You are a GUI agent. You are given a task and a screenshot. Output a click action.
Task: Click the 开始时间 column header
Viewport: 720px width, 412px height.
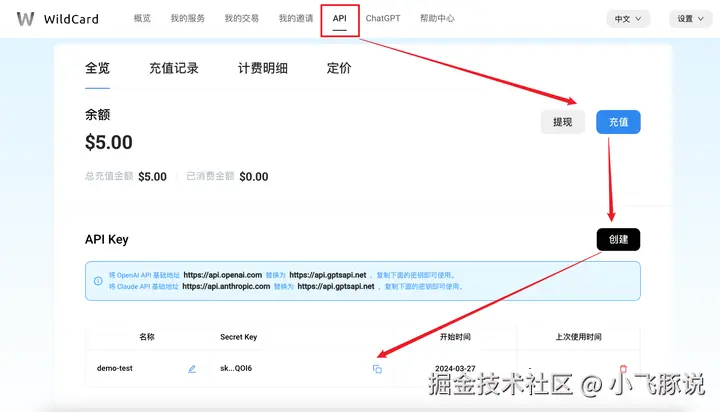click(x=455, y=337)
